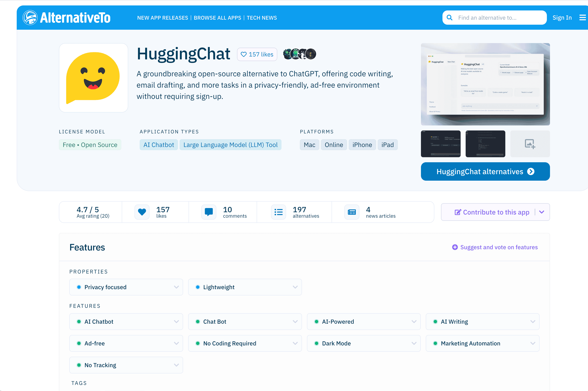This screenshot has width=588, height=391.
Task: Expand the Lightweight property chevron
Action: click(295, 287)
